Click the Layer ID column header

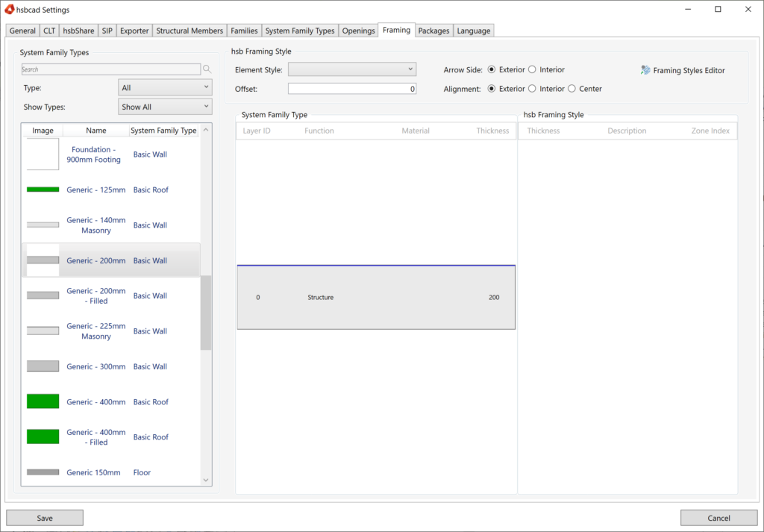pos(257,131)
